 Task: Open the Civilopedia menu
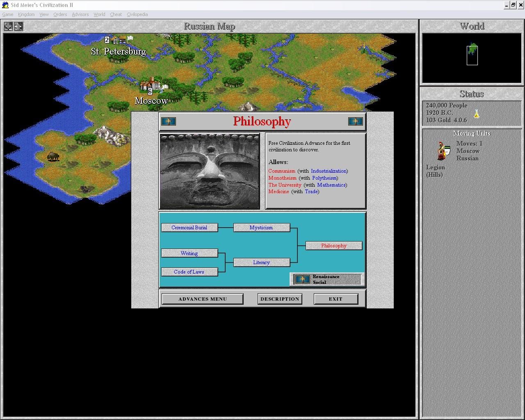click(x=137, y=14)
